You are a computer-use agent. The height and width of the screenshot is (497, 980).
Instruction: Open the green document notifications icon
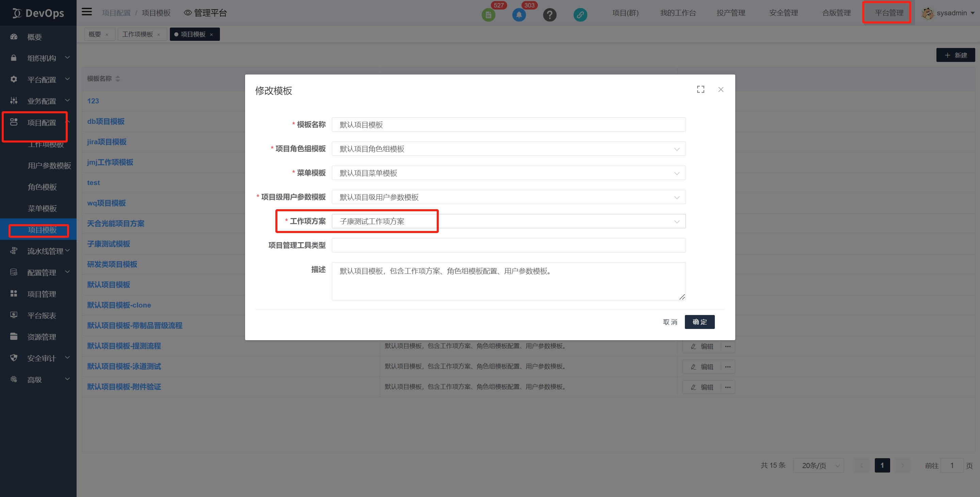point(488,15)
